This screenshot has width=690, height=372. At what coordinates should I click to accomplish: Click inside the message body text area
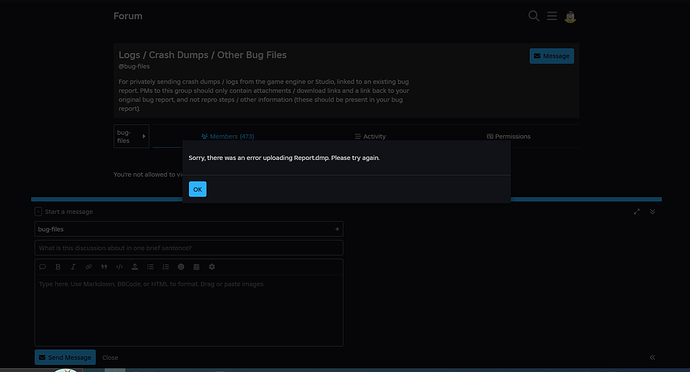(x=189, y=310)
